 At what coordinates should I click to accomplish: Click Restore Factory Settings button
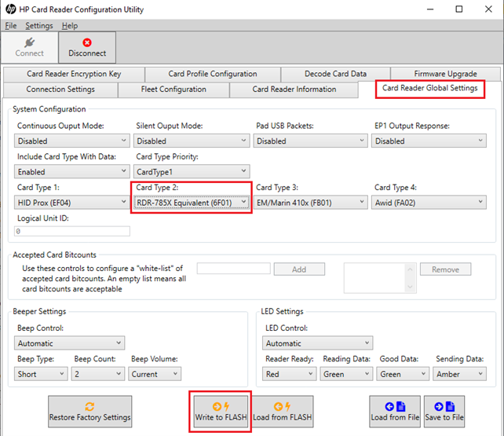click(x=90, y=411)
